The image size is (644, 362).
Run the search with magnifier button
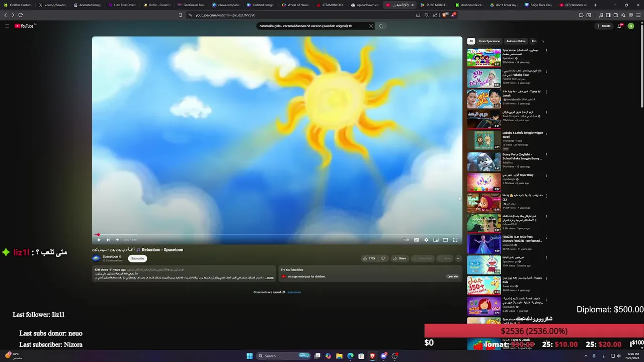point(381,26)
